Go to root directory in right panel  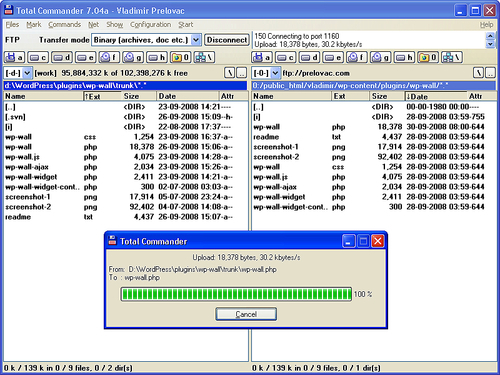(478, 73)
